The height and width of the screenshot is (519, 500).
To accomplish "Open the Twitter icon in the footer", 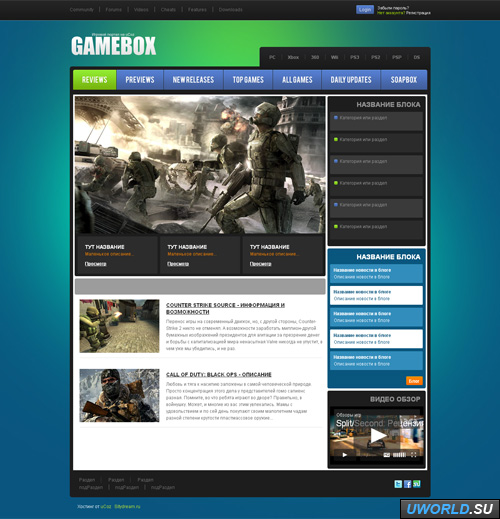I will coord(398,484).
